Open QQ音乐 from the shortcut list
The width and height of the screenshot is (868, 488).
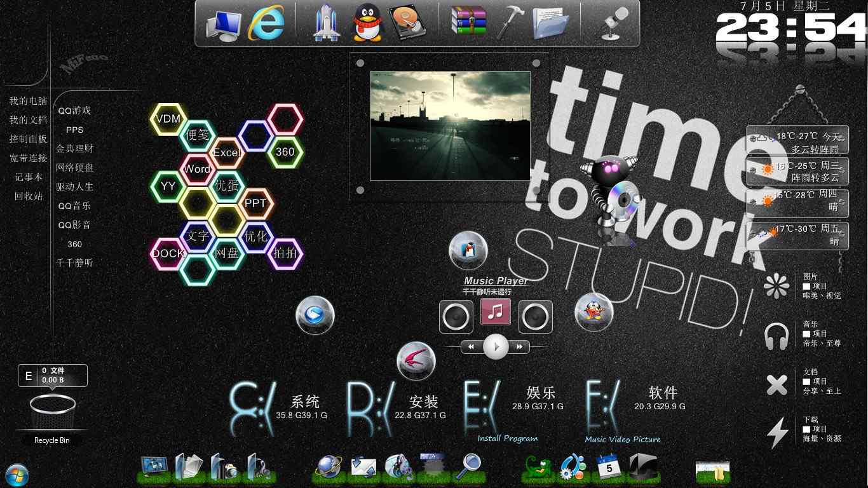tap(74, 206)
